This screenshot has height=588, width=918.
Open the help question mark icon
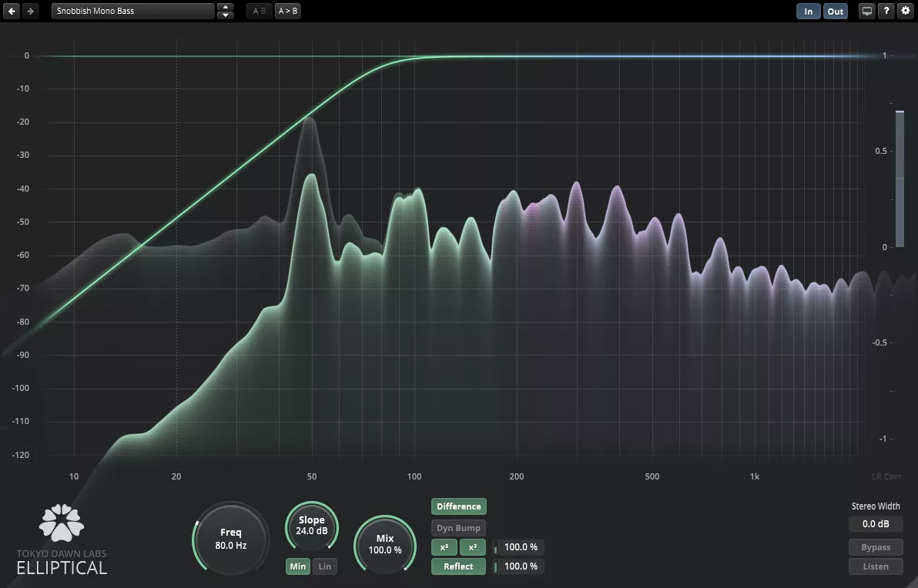(886, 12)
